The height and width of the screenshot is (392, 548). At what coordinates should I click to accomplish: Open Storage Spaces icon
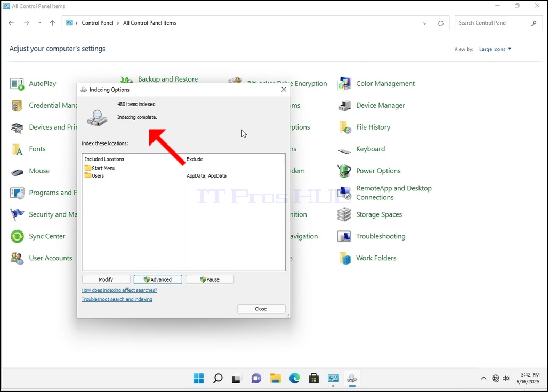click(x=344, y=215)
